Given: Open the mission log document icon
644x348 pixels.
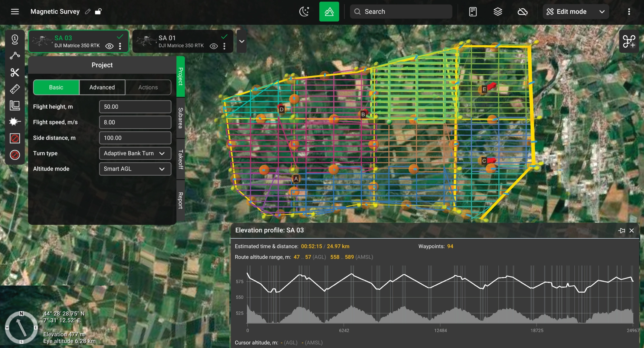Looking at the screenshot, I should (x=473, y=12).
